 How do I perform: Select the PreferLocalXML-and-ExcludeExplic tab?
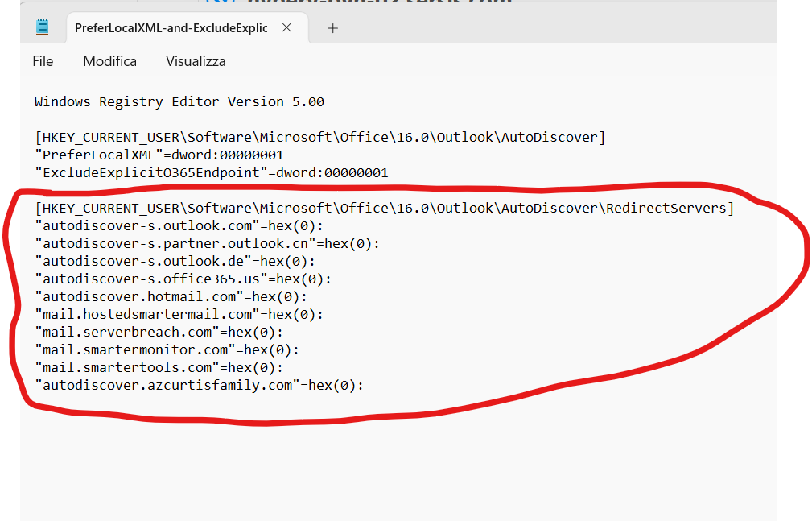pos(171,28)
